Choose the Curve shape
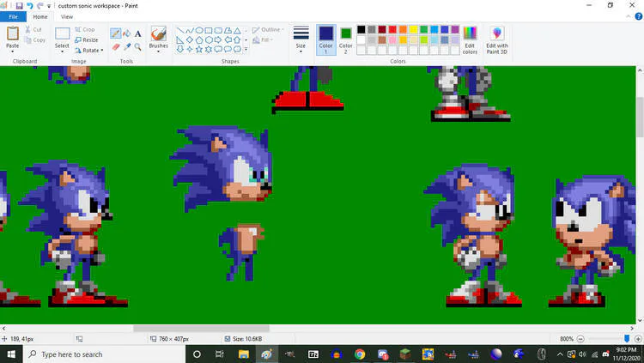644x363 pixels. (x=190, y=30)
